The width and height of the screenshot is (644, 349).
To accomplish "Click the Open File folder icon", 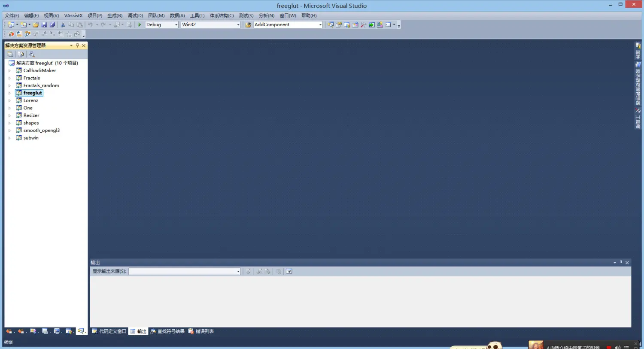I will click(36, 25).
